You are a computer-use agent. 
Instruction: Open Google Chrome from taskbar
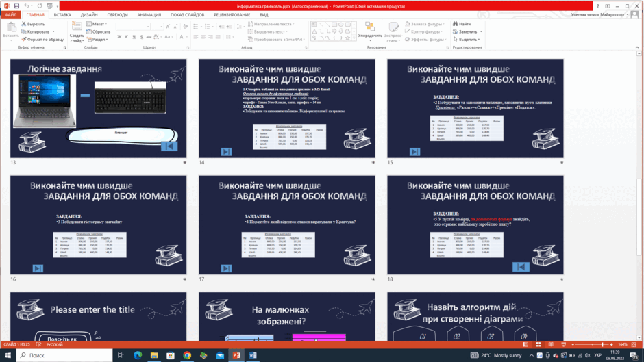pyautogui.click(x=187, y=355)
